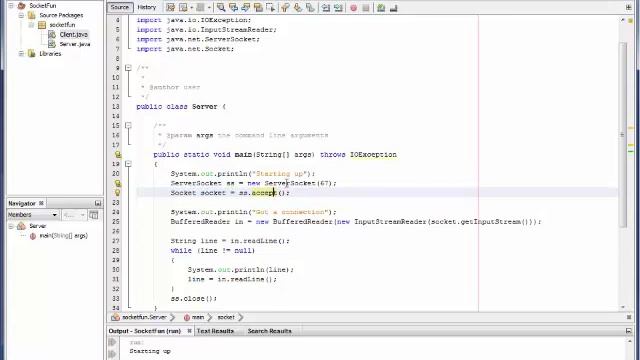
Task: Open the Members dropdown in Navigator
Action: pos(32,215)
